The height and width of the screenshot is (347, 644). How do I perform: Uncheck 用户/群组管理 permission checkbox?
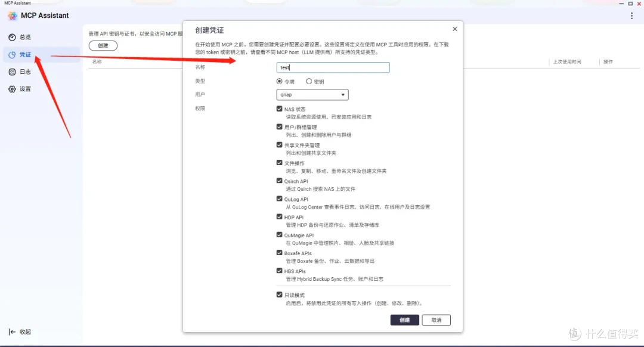(x=279, y=127)
